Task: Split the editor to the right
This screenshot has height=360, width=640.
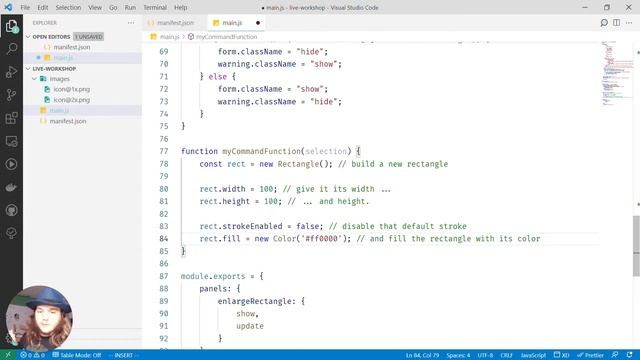Action: point(616,23)
